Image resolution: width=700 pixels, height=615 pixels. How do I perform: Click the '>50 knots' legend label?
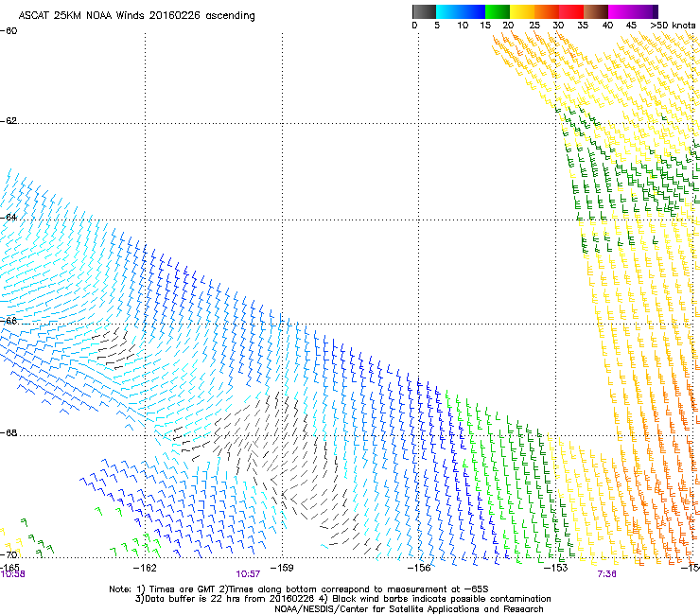[x=673, y=26]
